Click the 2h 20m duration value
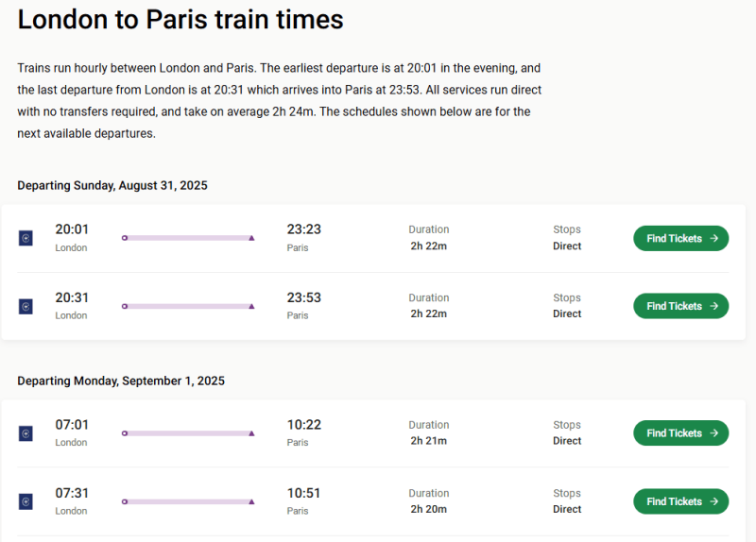The height and width of the screenshot is (542, 756). [428, 509]
